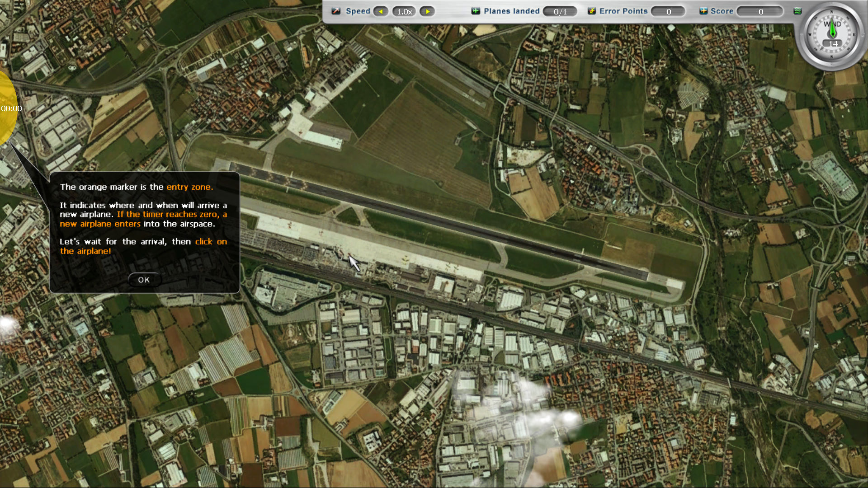Click the Planes landed label

coord(511,11)
